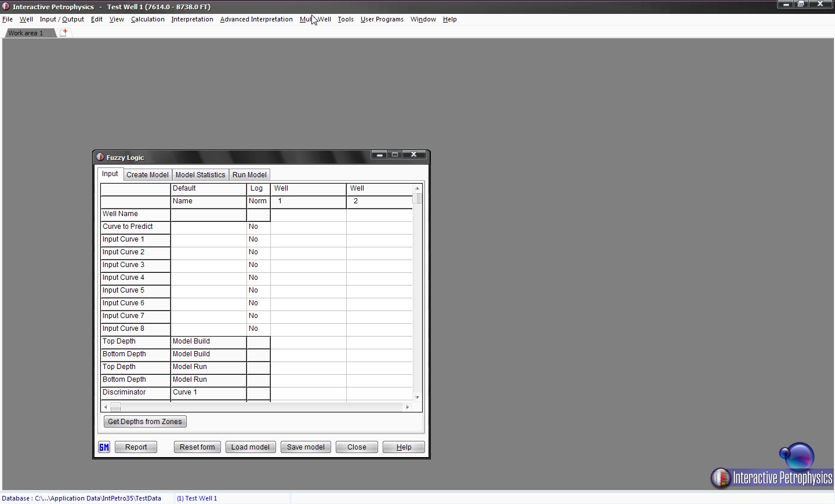Open the Advanced Interpretation menu
This screenshot has width=835, height=504.
(x=256, y=19)
